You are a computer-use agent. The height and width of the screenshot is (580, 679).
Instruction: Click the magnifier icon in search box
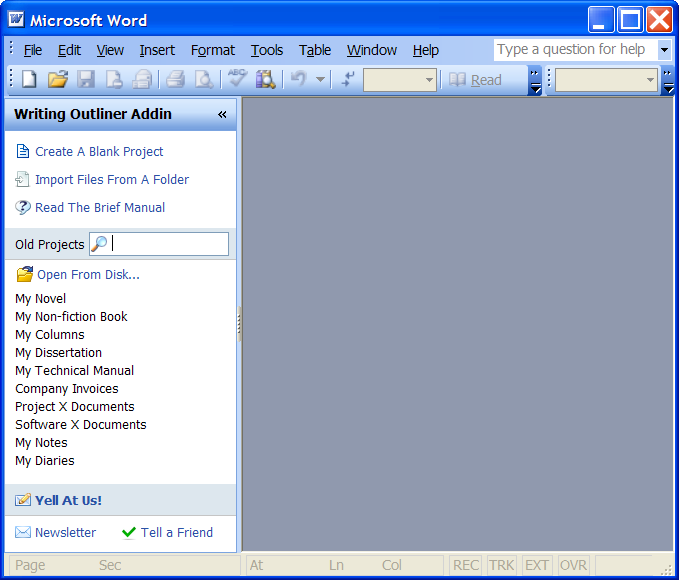point(99,243)
